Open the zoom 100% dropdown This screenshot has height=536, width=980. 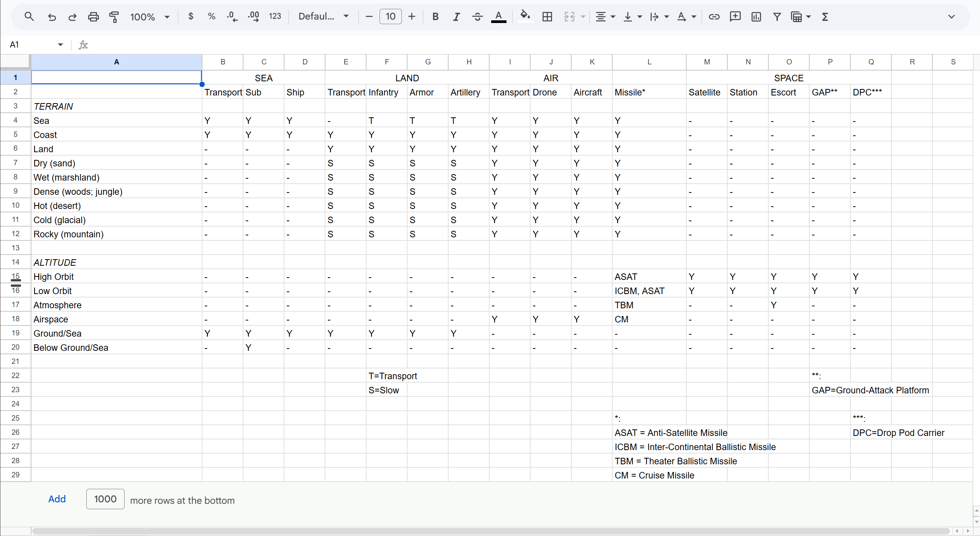(x=150, y=16)
